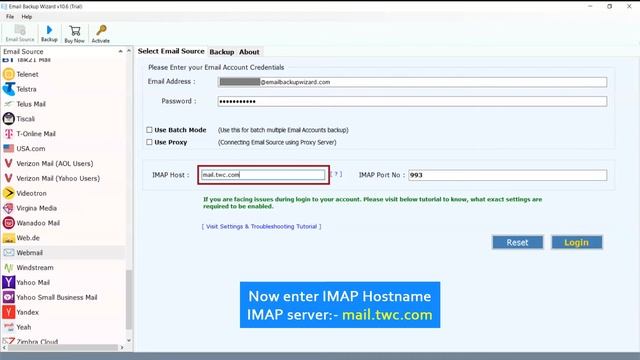Open the Buy Now cart icon

coord(75,31)
